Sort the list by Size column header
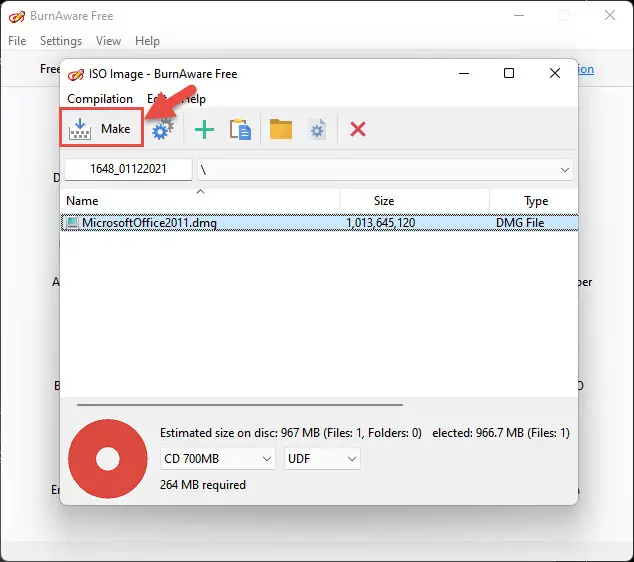 414,201
